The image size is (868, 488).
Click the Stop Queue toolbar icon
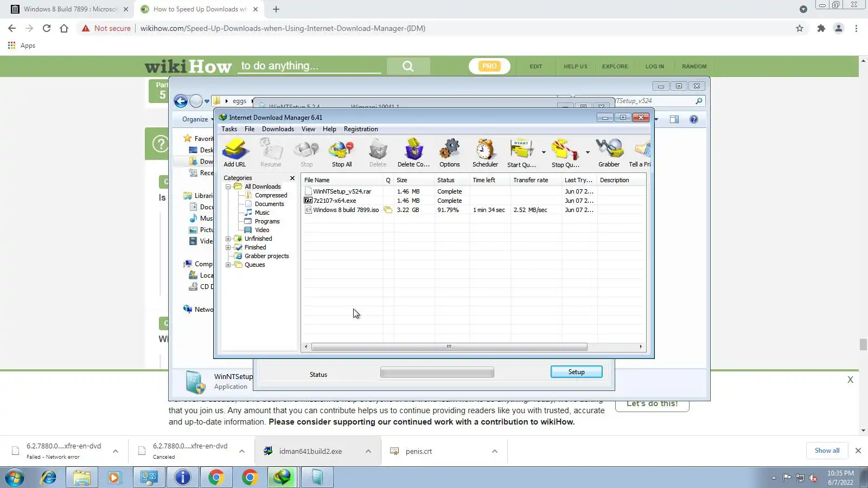pyautogui.click(x=565, y=152)
